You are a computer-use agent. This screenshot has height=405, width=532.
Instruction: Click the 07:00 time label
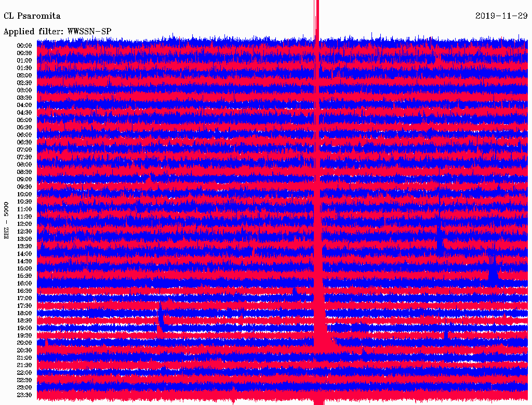click(24, 150)
